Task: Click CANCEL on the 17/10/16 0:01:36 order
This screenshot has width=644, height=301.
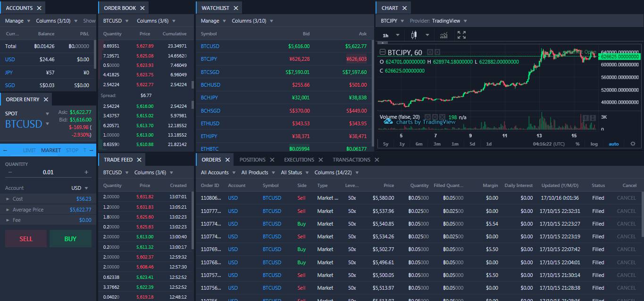Action: coord(627,198)
